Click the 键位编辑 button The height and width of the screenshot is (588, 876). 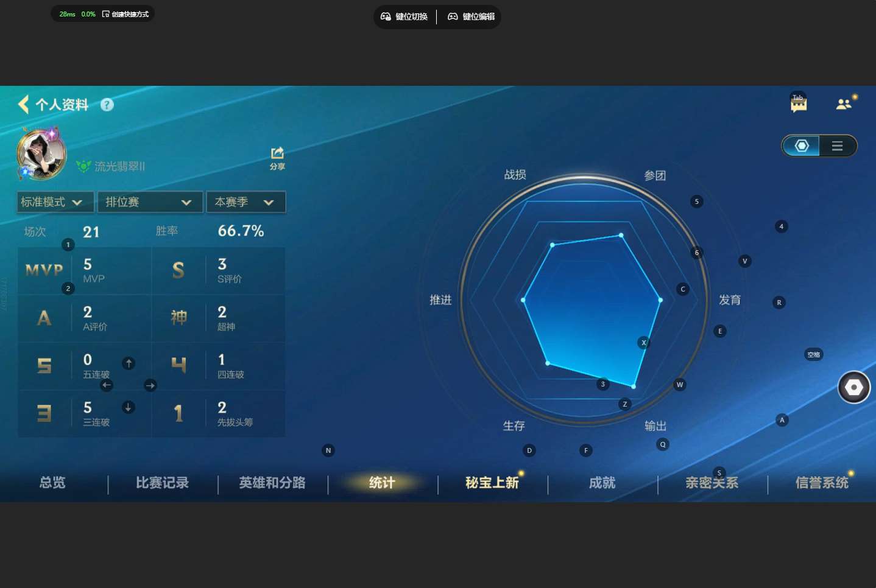coord(471,16)
